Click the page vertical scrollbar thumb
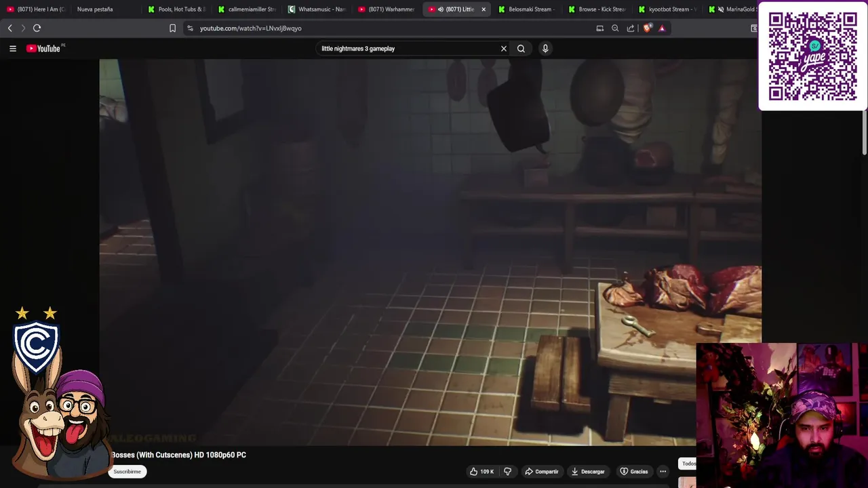Image resolution: width=868 pixels, height=488 pixels. tap(865, 134)
